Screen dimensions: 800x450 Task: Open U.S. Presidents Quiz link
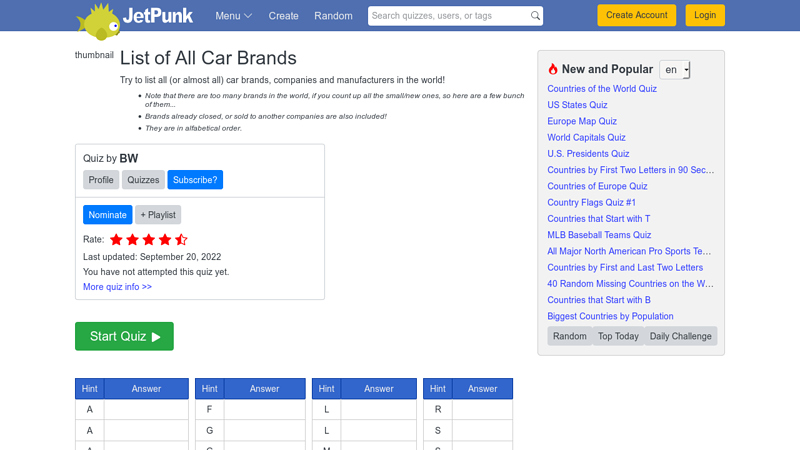click(x=588, y=154)
